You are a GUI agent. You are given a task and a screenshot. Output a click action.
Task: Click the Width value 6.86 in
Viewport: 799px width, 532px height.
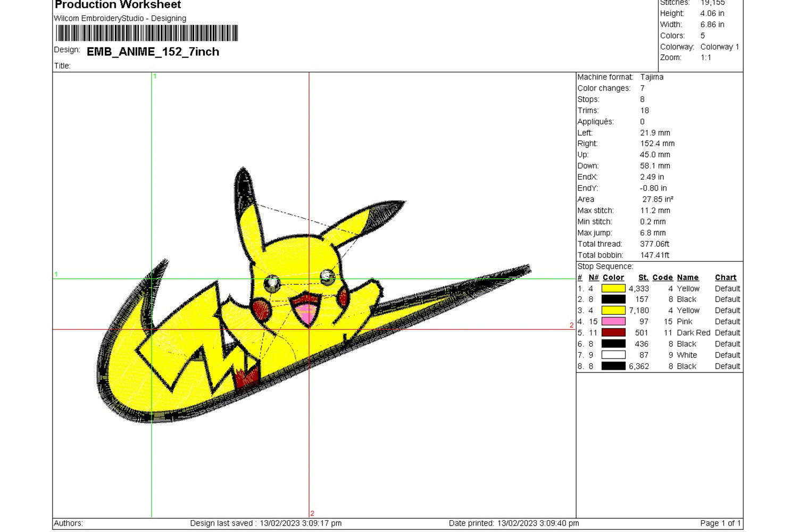[x=712, y=24]
